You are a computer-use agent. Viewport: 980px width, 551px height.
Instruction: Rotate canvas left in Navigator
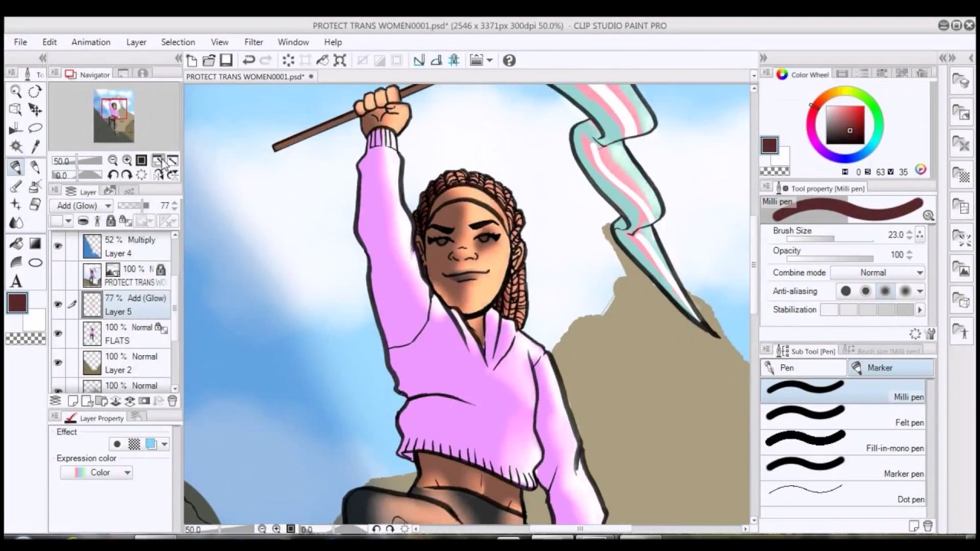coord(113,175)
